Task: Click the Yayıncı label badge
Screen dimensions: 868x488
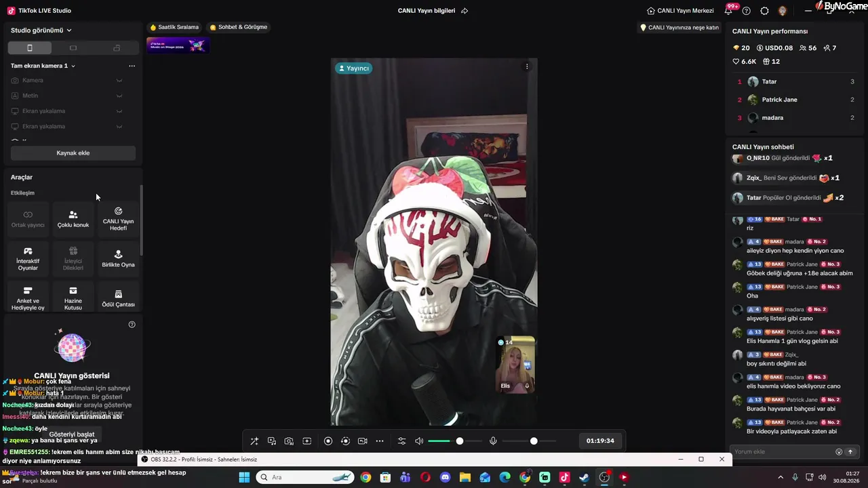Action: coord(353,68)
